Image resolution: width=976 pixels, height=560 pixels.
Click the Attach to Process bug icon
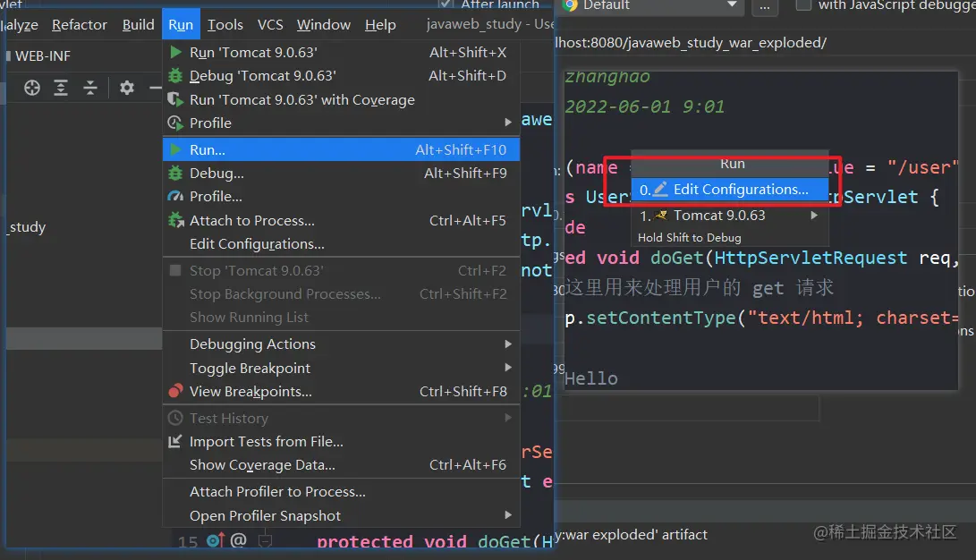coord(176,220)
